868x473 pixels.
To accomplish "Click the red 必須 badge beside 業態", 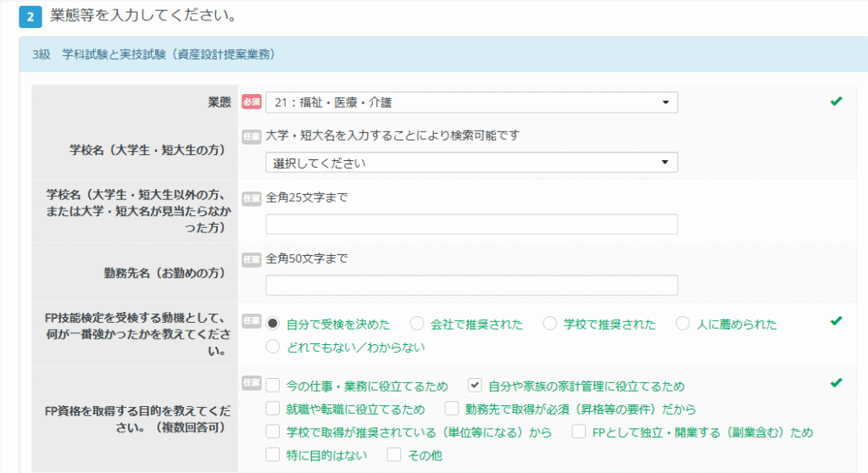I will (252, 103).
